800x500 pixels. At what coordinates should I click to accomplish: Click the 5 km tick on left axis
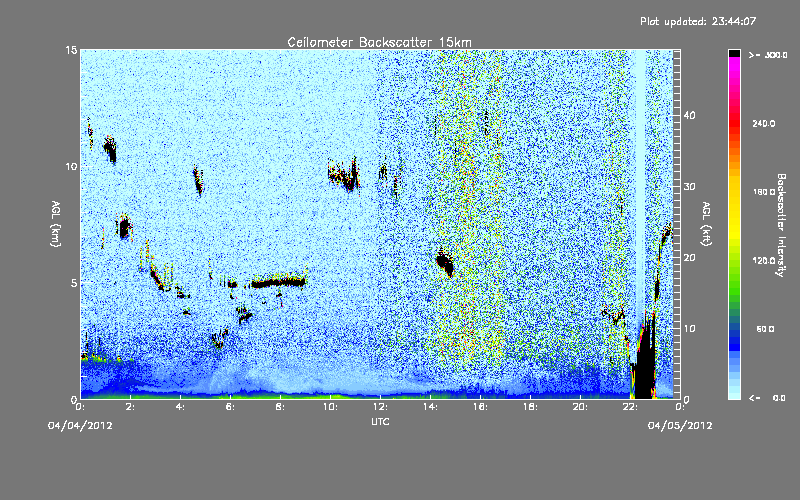(74, 283)
